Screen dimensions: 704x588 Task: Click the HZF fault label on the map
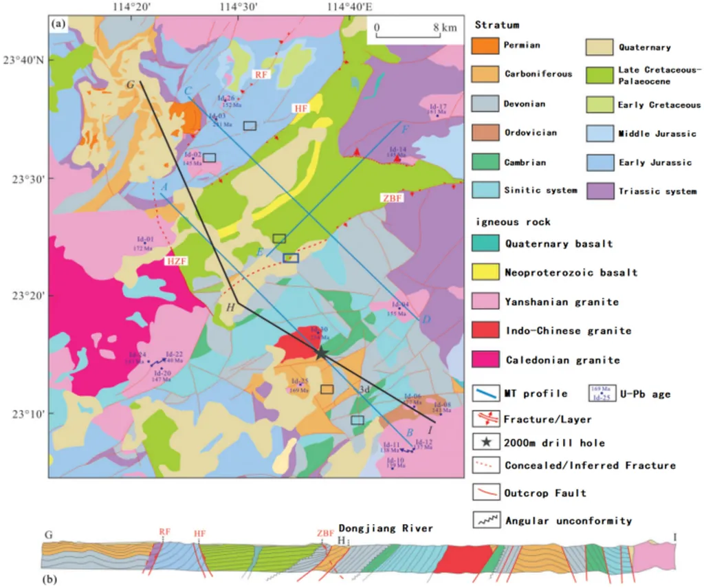(x=176, y=261)
